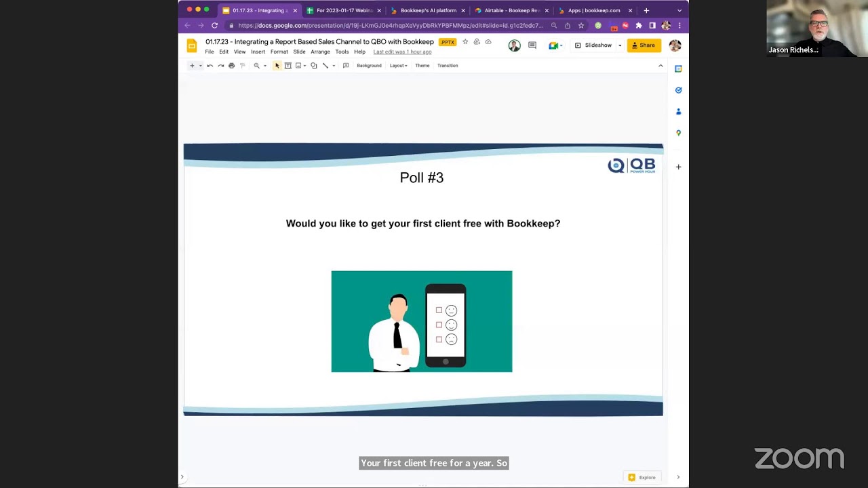Image resolution: width=868 pixels, height=488 pixels.
Task: Click the new slide plus button
Action: click(192, 66)
